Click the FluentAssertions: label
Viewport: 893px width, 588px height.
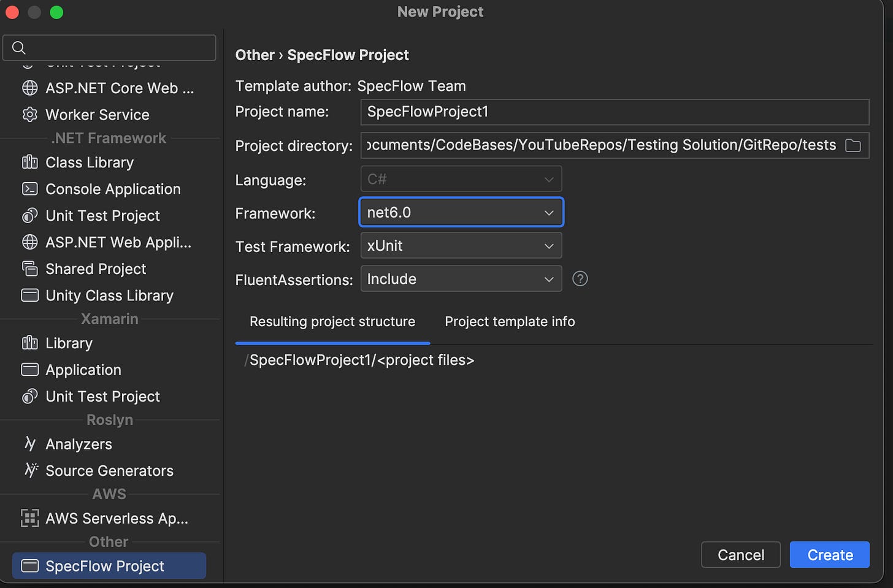tap(294, 280)
